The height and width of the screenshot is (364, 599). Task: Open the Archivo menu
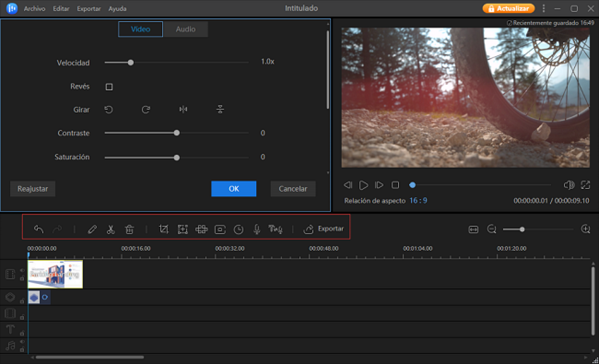click(x=34, y=8)
